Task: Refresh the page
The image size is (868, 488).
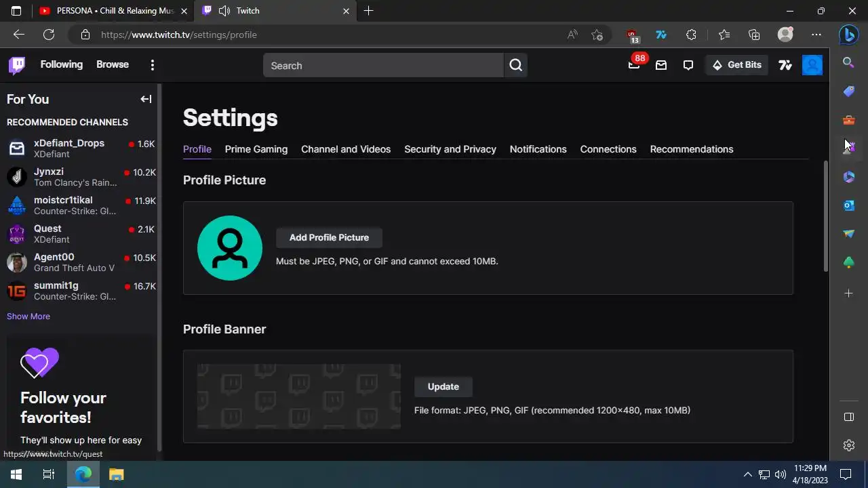Action: 49,35
